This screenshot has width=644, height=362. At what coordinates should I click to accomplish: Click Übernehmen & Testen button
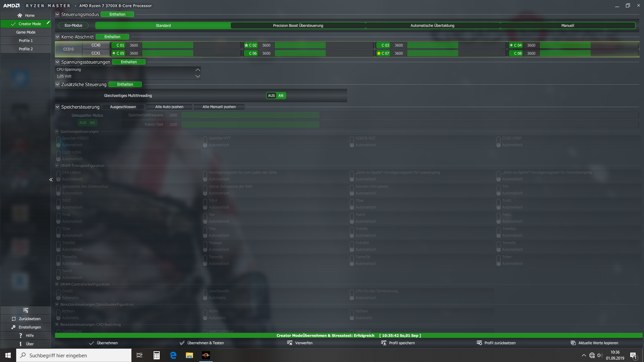(202, 343)
